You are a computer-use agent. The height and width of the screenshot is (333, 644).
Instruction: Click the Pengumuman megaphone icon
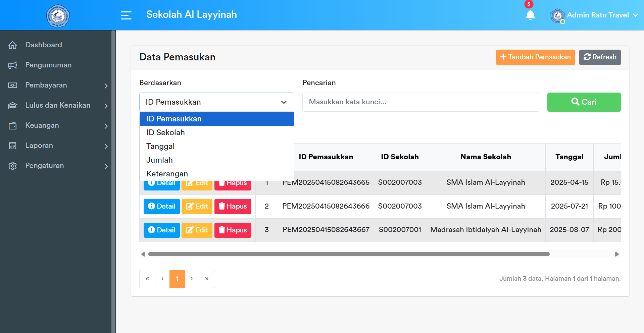tap(12, 65)
